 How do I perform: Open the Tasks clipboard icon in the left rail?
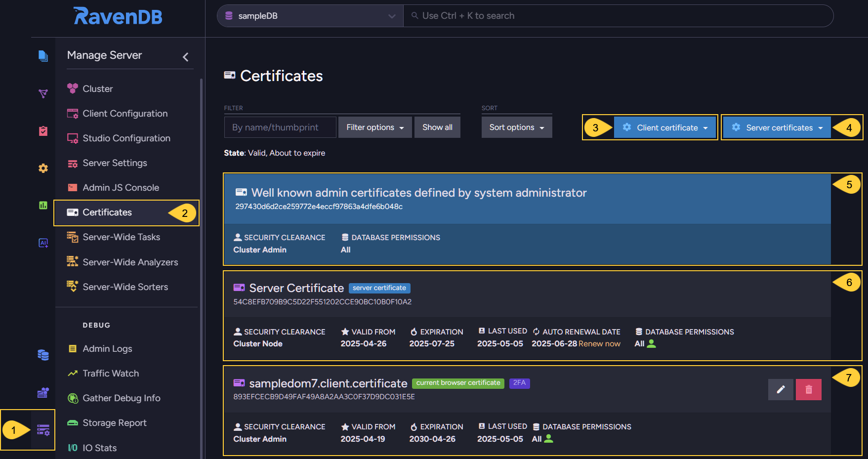pyautogui.click(x=43, y=131)
